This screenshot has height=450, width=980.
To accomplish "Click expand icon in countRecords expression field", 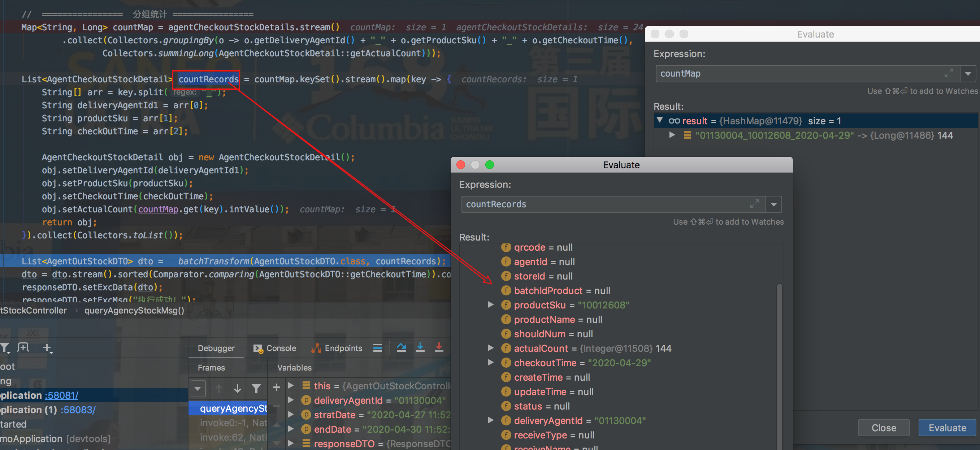I will [x=754, y=204].
